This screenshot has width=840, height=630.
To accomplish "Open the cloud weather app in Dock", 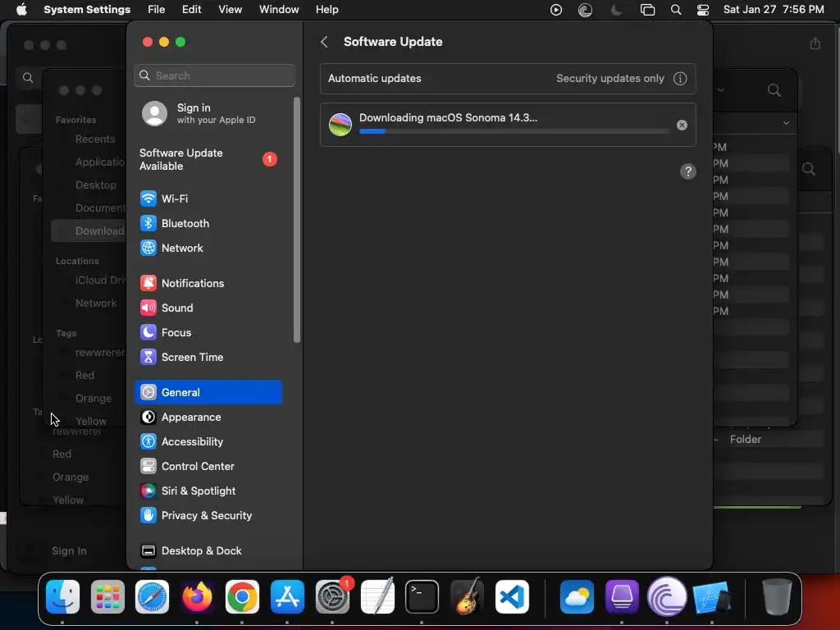I will click(577, 597).
